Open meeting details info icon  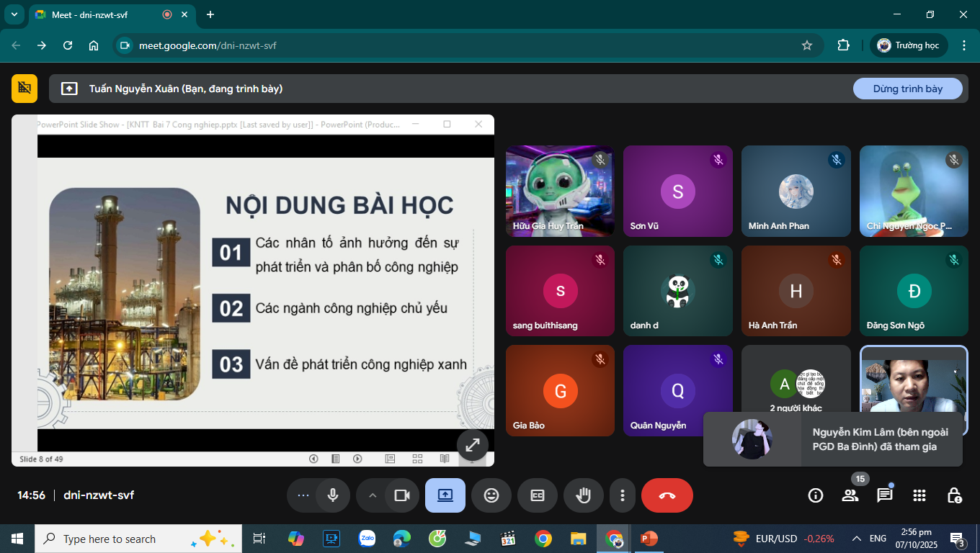[x=816, y=495]
